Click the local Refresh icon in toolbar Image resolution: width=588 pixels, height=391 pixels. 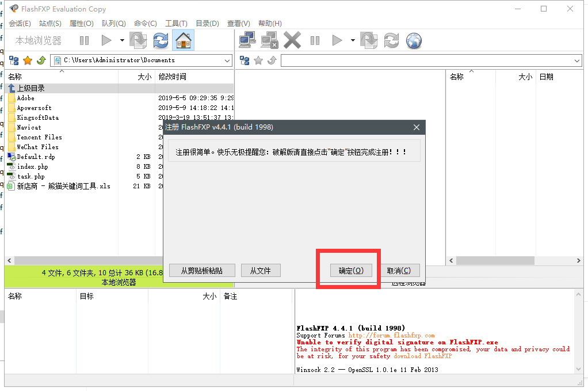[161, 40]
